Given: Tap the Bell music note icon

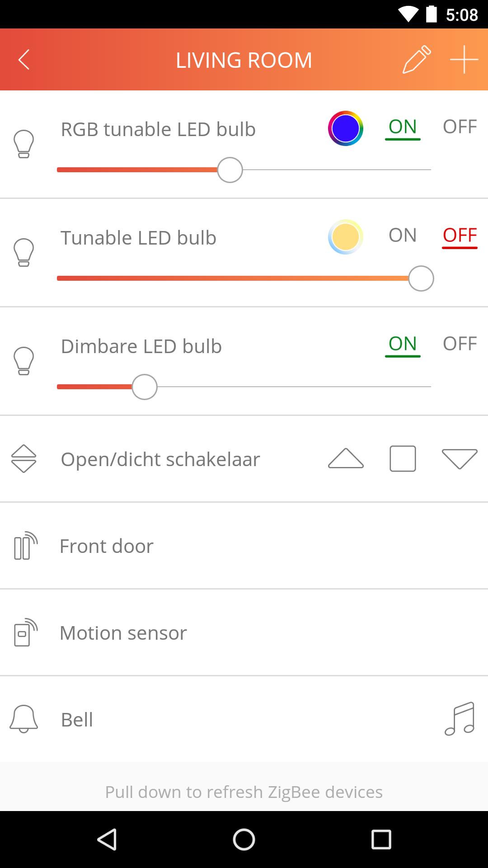Looking at the screenshot, I should point(460,719).
